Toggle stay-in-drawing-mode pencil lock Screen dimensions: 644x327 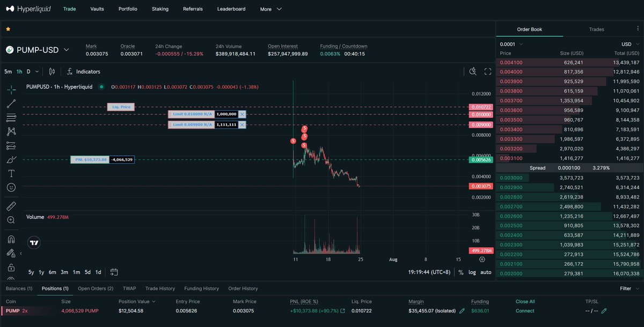(11, 253)
